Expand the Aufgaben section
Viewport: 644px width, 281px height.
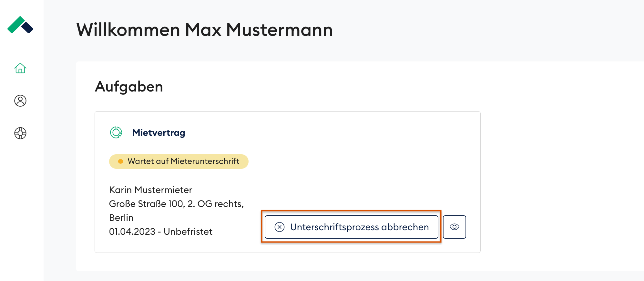(128, 86)
